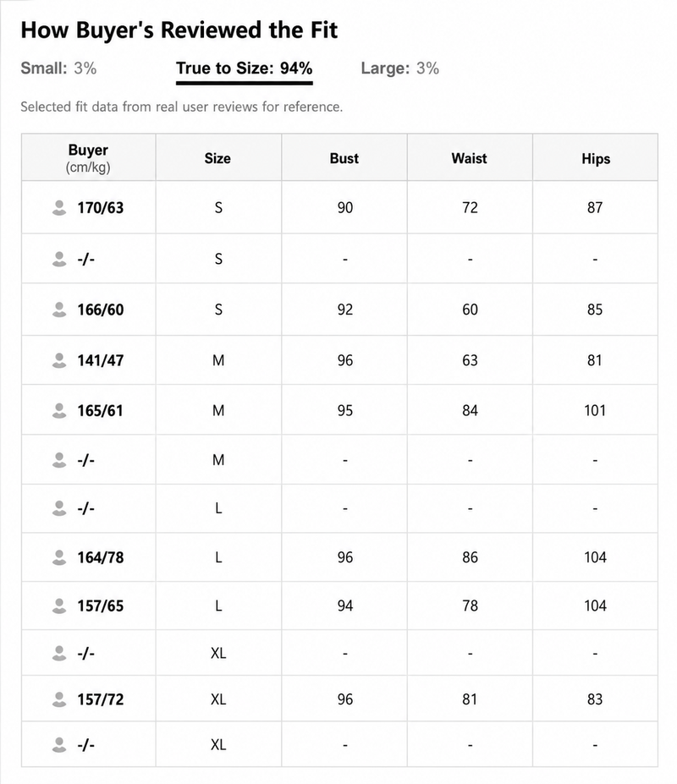This screenshot has width=677, height=784.
Task: Click the Buyer (cm/kg) column header
Action: [x=88, y=157]
